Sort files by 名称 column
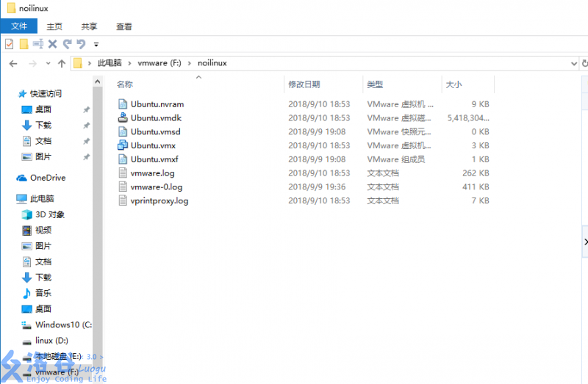Image resolution: width=588 pixels, height=384 pixels. (x=125, y=84)
